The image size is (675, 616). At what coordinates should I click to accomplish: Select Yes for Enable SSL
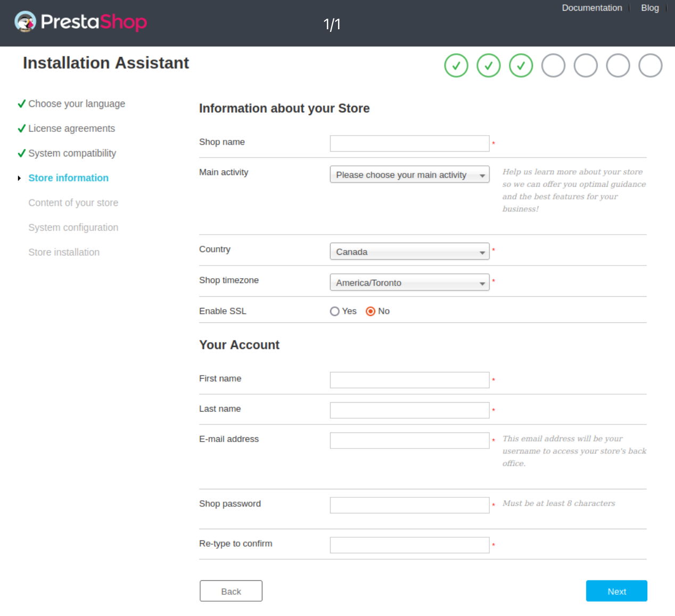pyautogui.click(x=335, y=311)
